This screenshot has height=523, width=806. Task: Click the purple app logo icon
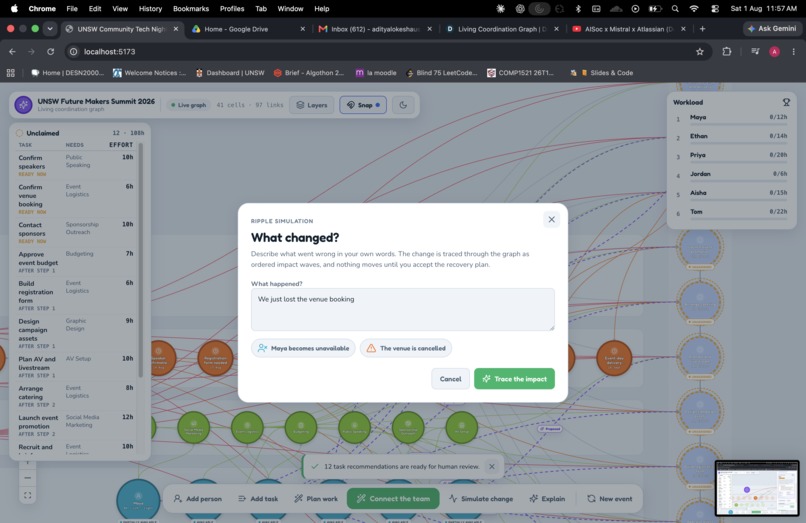[23, 105]
